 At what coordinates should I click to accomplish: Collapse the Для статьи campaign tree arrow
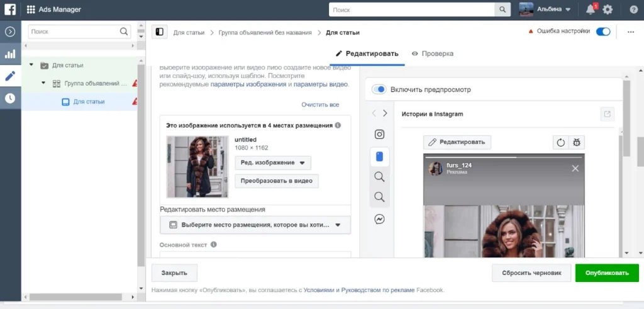(x=31, y=65)
